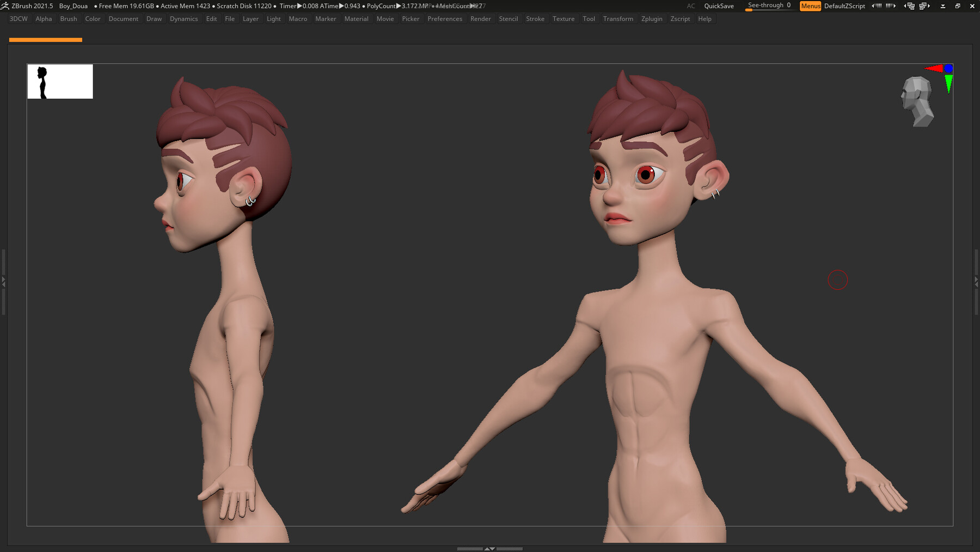This screenshot has height=552, width=980.
Task: Open the 3DCW menu
Action: point(19,19)
